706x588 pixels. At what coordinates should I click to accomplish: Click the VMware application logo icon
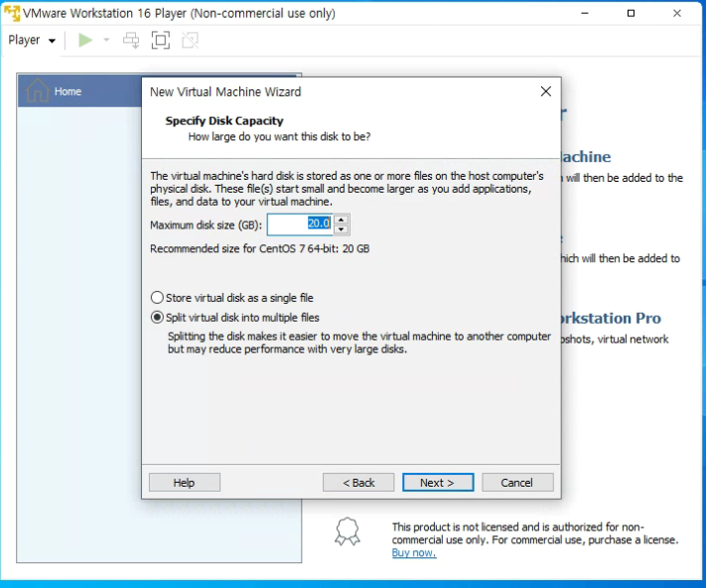click(12, 13)
